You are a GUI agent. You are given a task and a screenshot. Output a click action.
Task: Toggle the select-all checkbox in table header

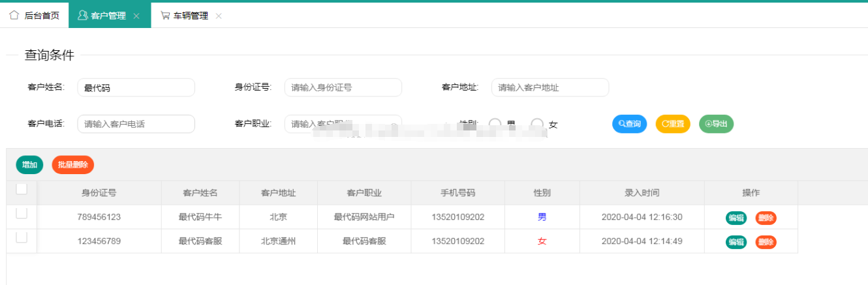pyautogui.click(x=22, y=189)
